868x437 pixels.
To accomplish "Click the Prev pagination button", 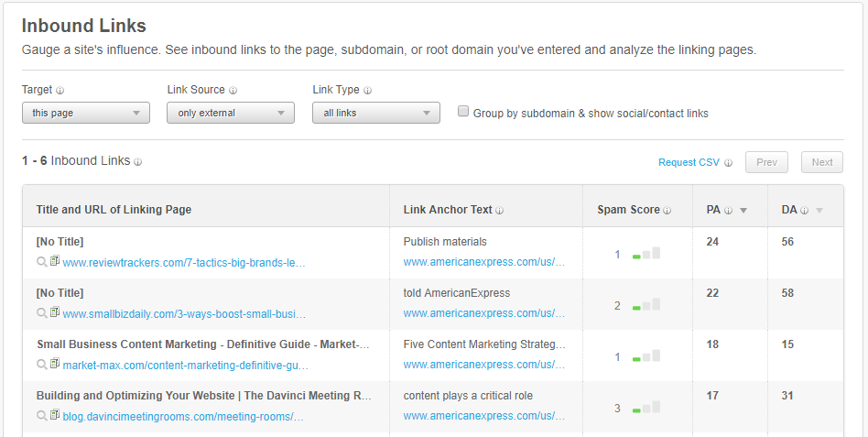I will click(766, 162).
